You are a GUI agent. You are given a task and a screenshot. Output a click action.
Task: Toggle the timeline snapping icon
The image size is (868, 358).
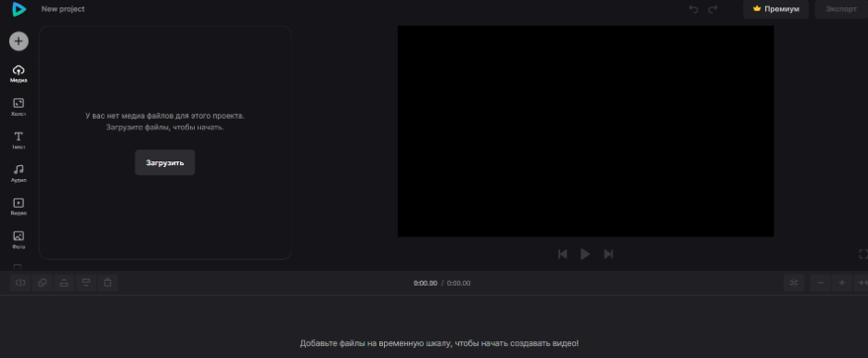(794, 283)
